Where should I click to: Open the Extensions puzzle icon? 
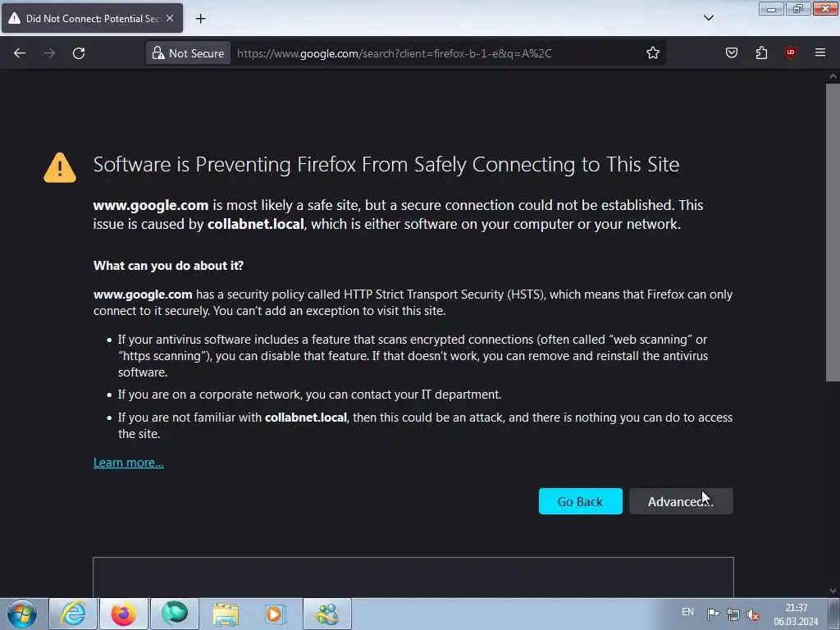(x=761, y=52)
